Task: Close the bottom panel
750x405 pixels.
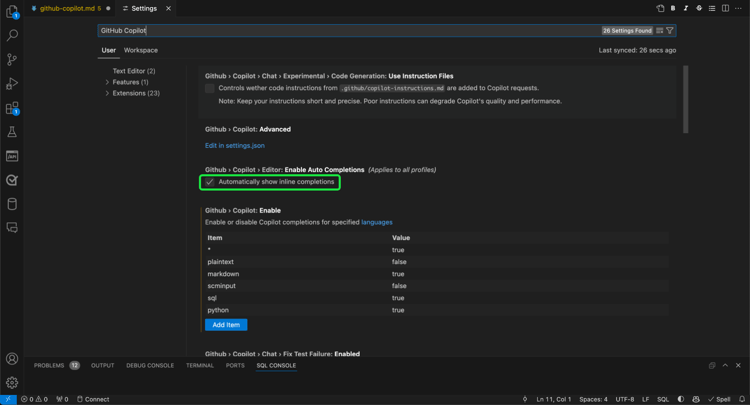Action: 738,365
